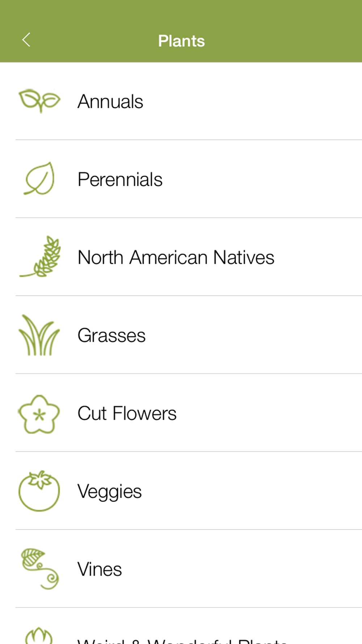Tap the back arrow in header
Viewport: 362px width, 644px height.
tap(26, 40)
